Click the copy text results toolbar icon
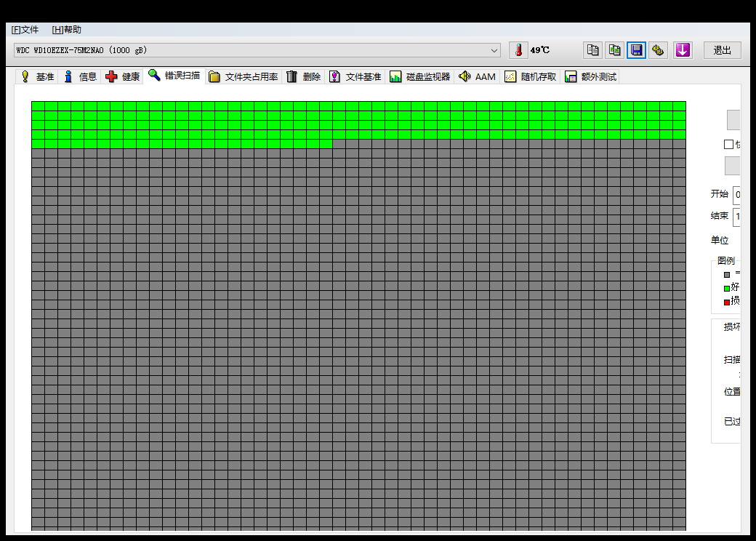This screenshot has height=541, width=756. (x=592, y=50)
